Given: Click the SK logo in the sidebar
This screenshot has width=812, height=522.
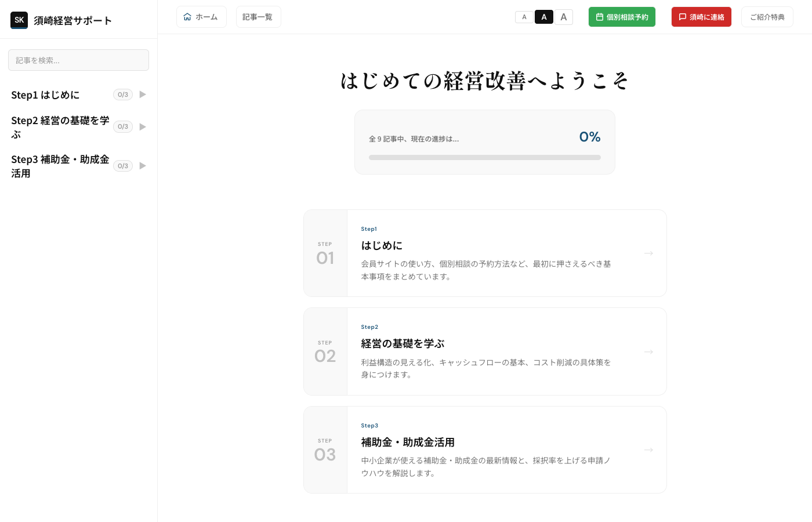Looking at the screenshot, I should tap(19, 20).
